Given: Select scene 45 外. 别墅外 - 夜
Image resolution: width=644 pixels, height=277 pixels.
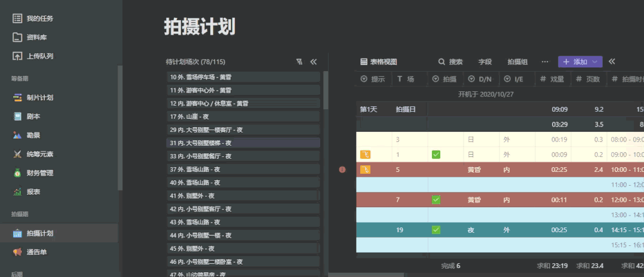Looking at the screenshot, I should [x=243, y=248].
